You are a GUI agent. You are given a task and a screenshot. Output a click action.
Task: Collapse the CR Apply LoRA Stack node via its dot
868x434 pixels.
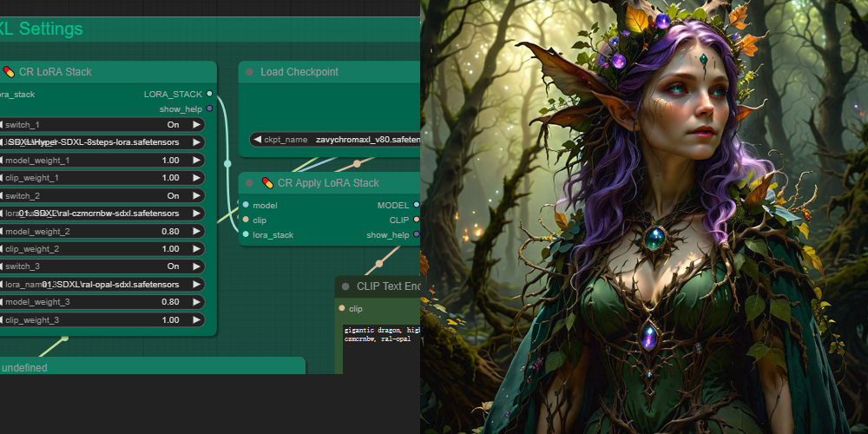249,182
